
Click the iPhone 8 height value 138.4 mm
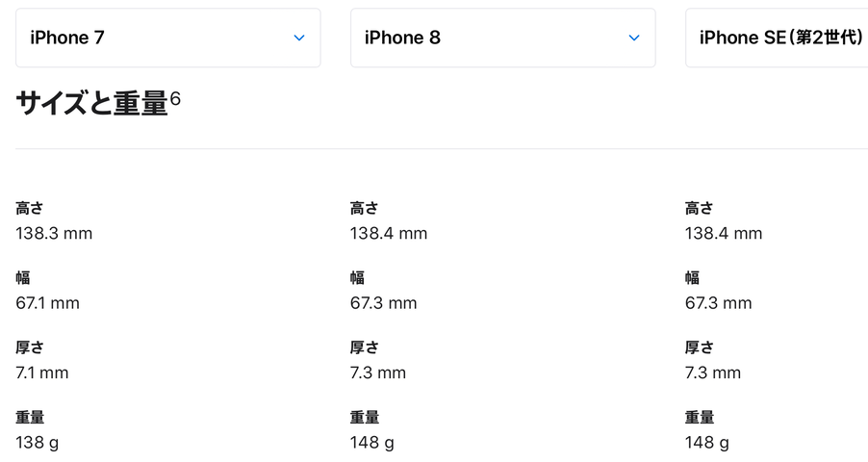389,233
